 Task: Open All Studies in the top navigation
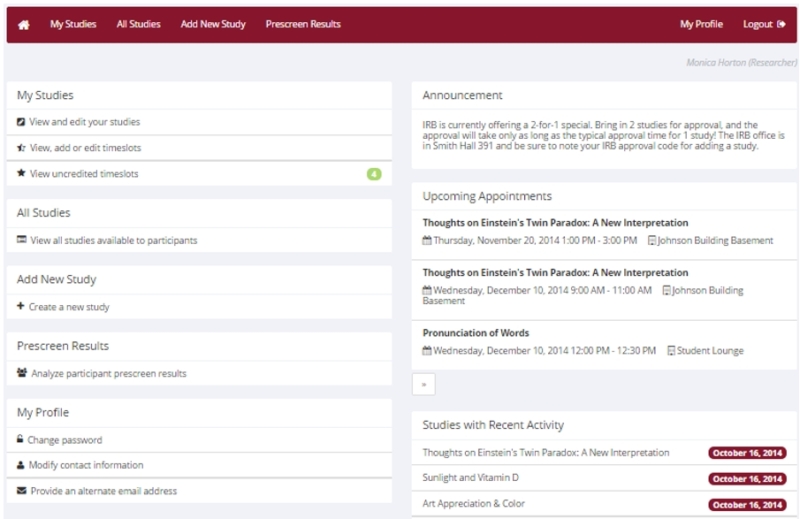coord(138,24)
